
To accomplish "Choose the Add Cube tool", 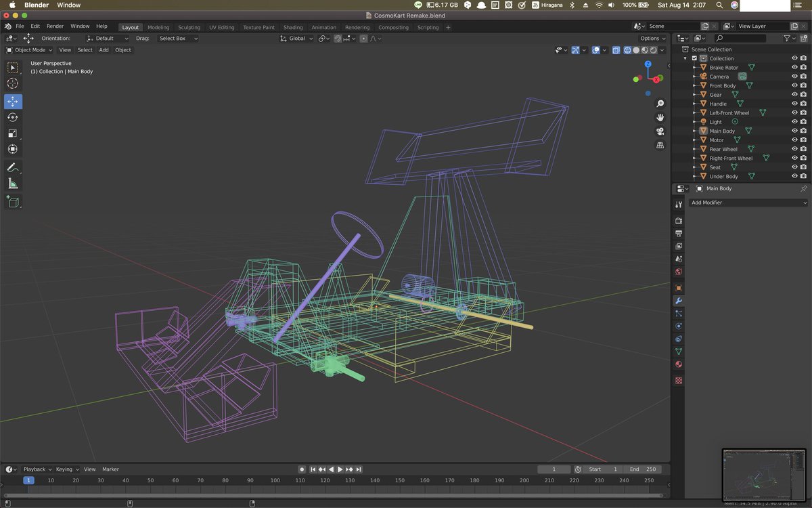I will coord(13,202).
